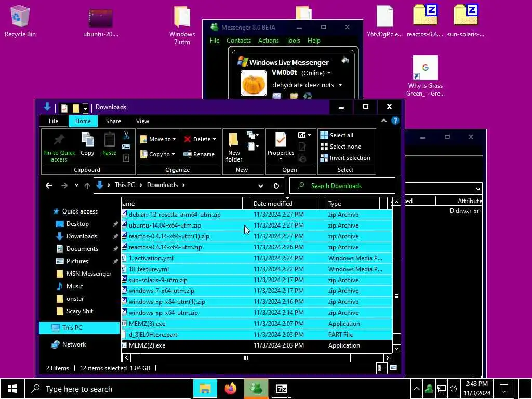Open the Move to dropdown
Image resolution: width=532 pixels, height=399 pixels.
tap(158, 139)
